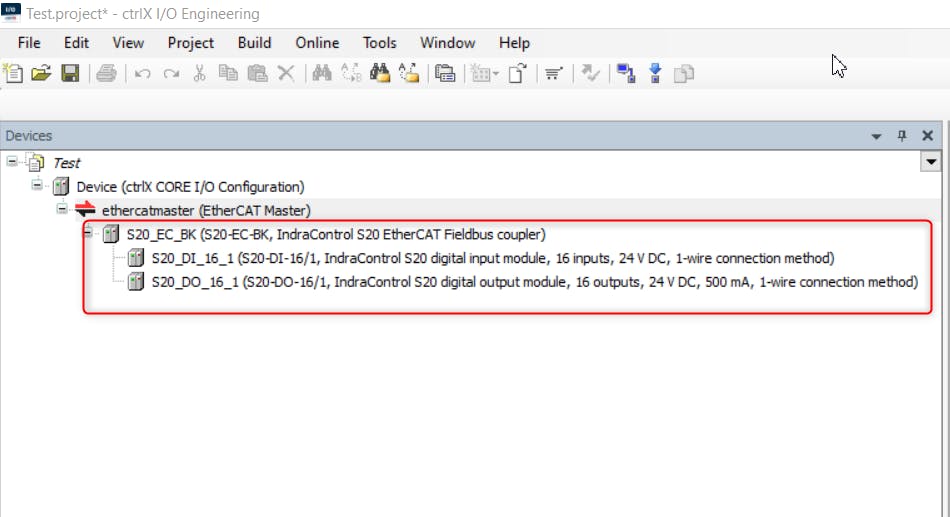Click the Delete X icon in toolbar
This screenshot has height=517, width=950.
tap(286, 74)
